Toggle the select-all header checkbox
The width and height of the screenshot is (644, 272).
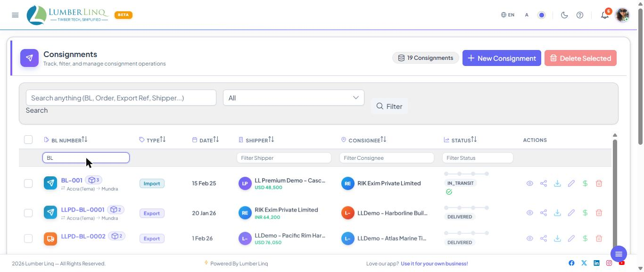[28, 140]
